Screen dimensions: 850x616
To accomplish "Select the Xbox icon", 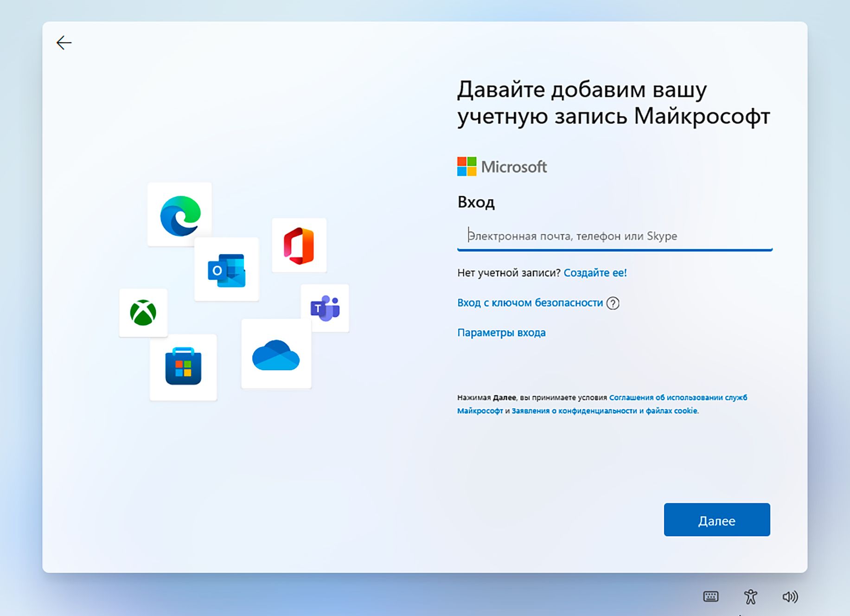I will coord(143,313).
